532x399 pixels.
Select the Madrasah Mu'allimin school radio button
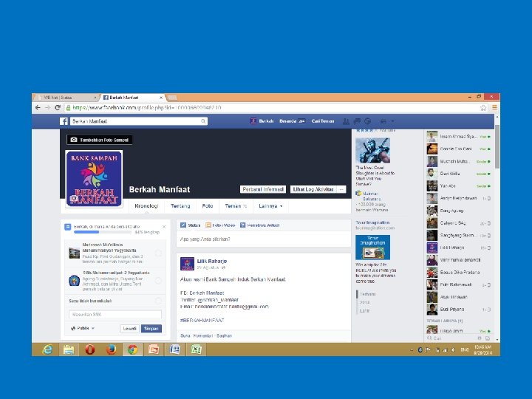click(x=158, y=253)
